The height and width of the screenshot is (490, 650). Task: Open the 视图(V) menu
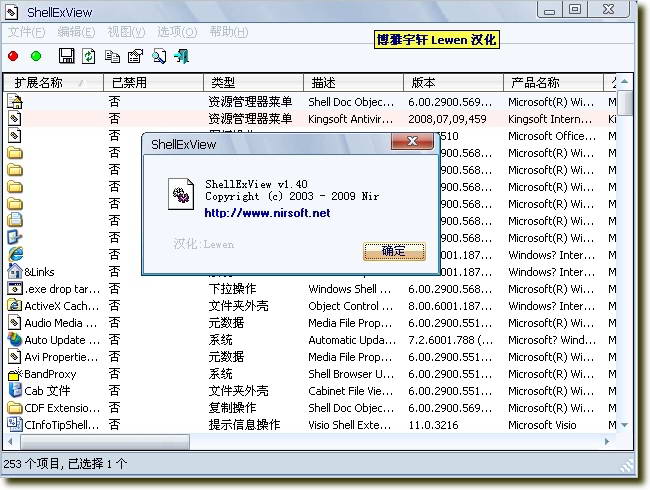pos(126,32)
